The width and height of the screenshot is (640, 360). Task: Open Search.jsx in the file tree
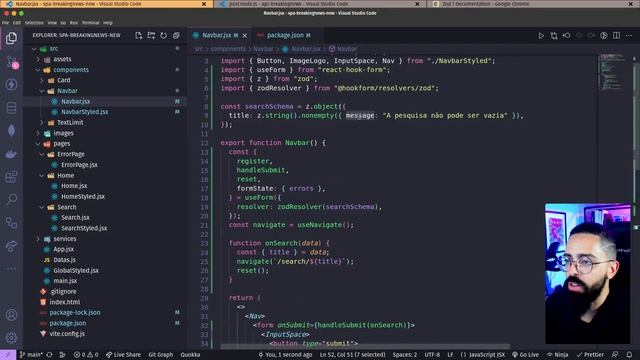pyautogui.click(x=75, y=218)
